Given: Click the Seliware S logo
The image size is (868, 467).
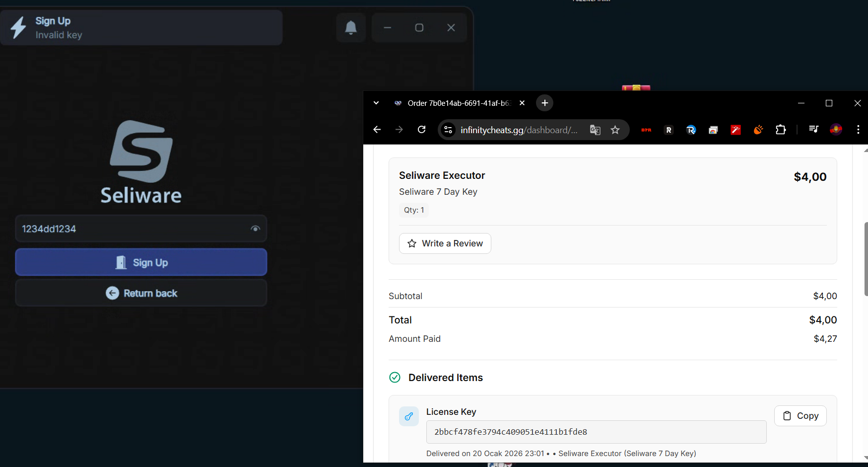Looking at the screenshot, I should pos(141,152).
